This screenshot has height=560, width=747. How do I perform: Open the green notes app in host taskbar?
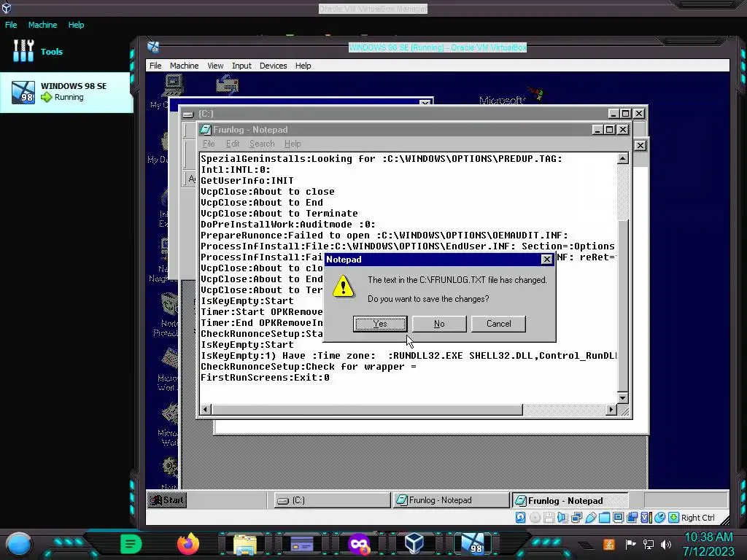[131, 544]
